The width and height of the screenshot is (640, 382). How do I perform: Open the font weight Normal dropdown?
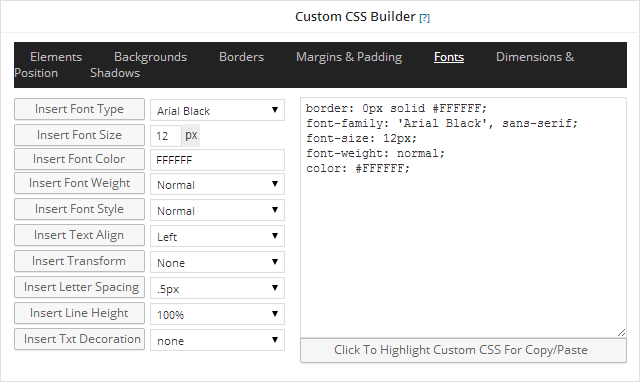[x=217, y=184]
